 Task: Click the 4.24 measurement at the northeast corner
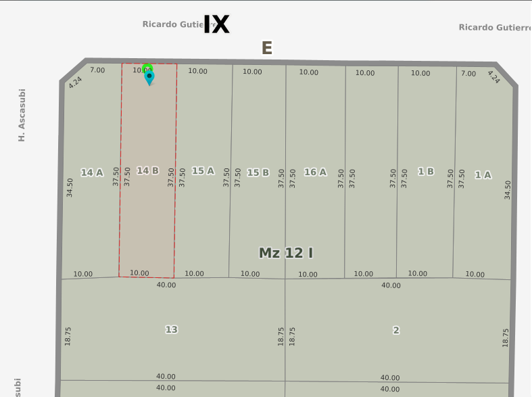point(494,77)
